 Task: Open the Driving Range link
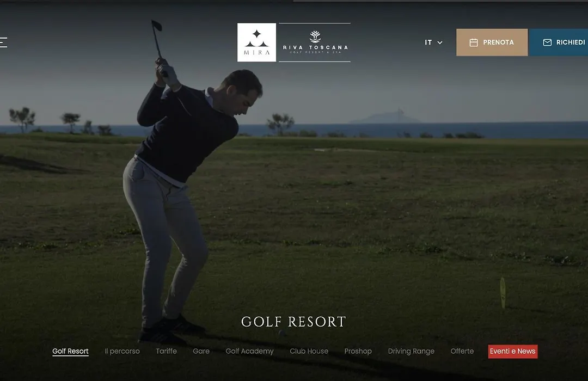click(411, 352)
